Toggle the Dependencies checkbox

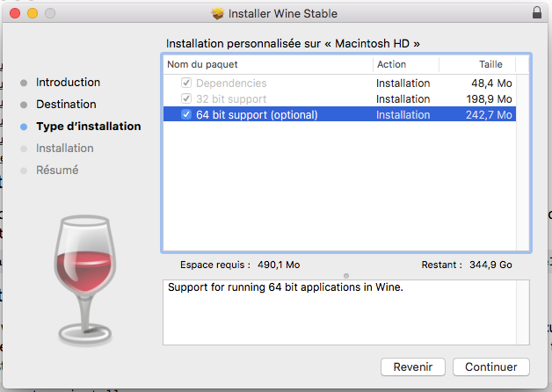(185, 83)
